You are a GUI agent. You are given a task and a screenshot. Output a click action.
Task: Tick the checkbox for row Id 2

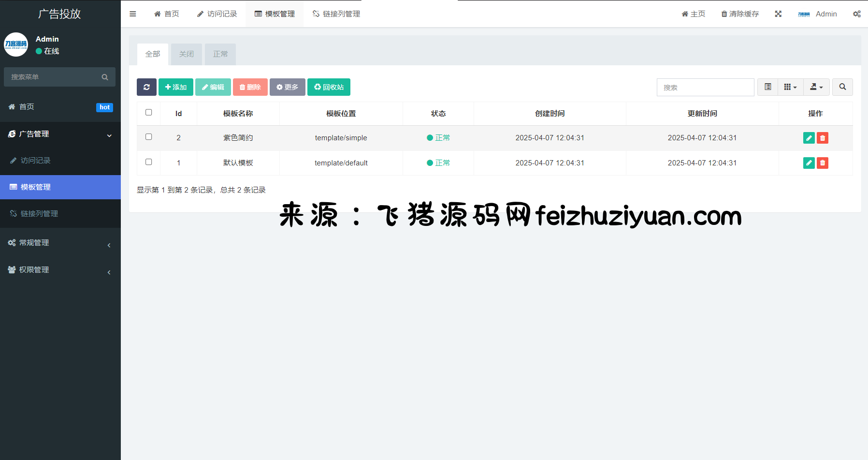pos(149,137)
